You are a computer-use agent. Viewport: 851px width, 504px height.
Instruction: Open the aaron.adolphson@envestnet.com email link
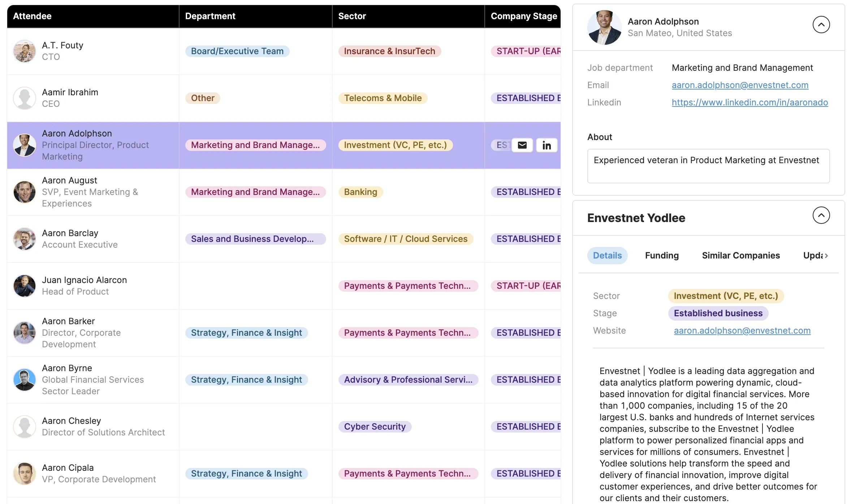tap(740, 85)
